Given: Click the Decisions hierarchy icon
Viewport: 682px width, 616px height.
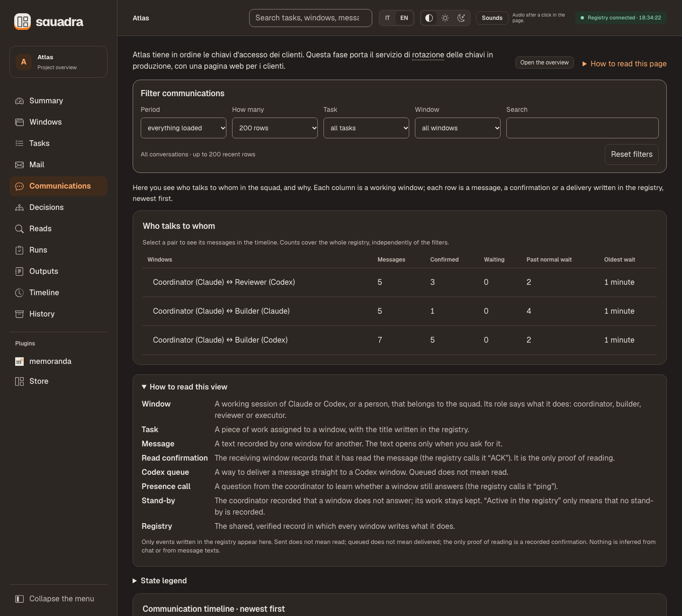Looking at the screenshot, I should pyautogui.click(x=19, y=208).
